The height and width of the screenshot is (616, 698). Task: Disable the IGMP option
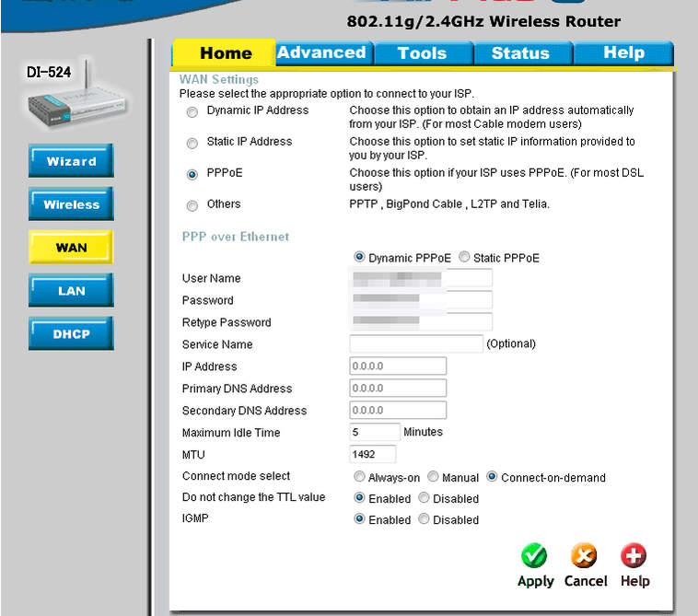click(424, 519)
